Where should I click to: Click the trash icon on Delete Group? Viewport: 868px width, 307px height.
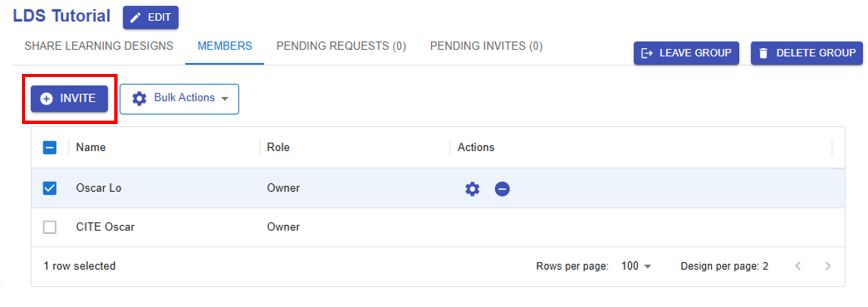tap(763, 53)
